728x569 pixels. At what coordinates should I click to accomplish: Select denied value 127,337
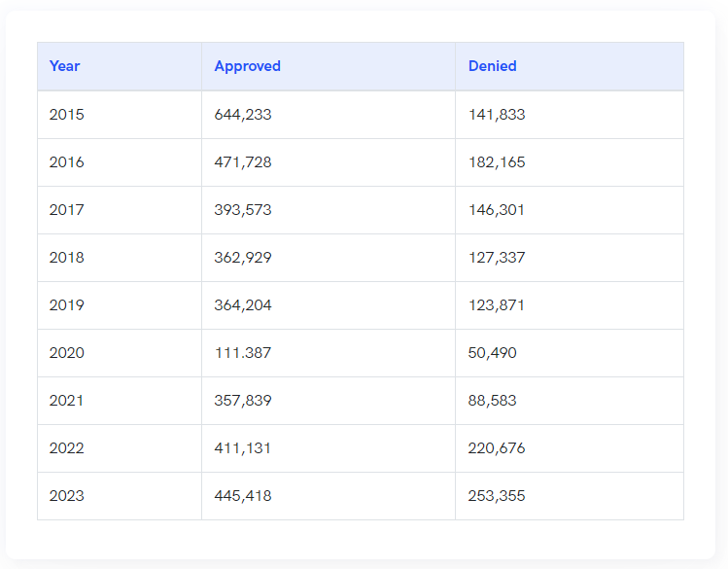point(497,258)
